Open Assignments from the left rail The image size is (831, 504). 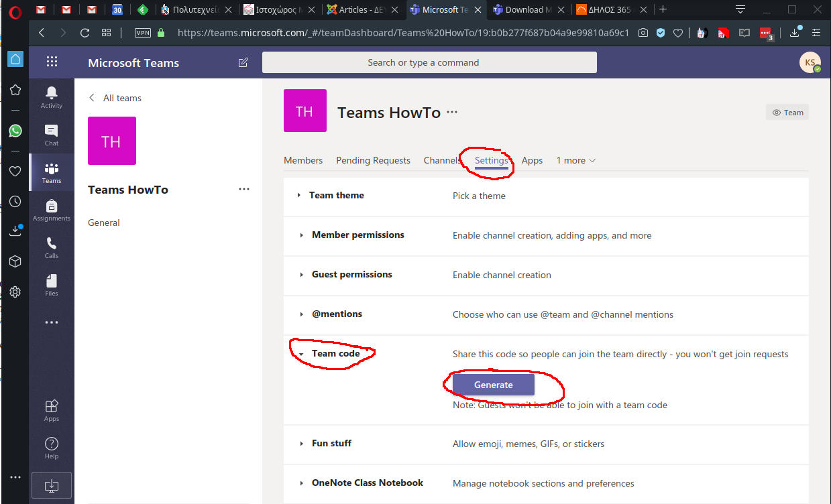[x=52, y=210]
